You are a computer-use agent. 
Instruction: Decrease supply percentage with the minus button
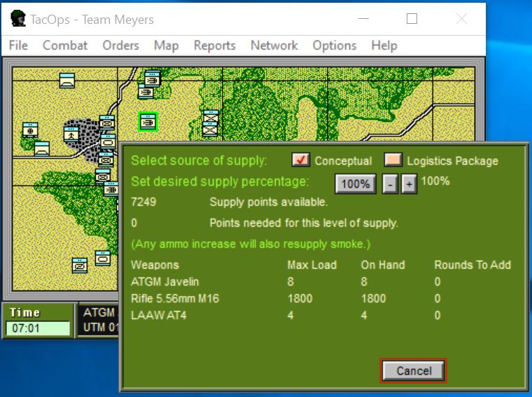390,184
